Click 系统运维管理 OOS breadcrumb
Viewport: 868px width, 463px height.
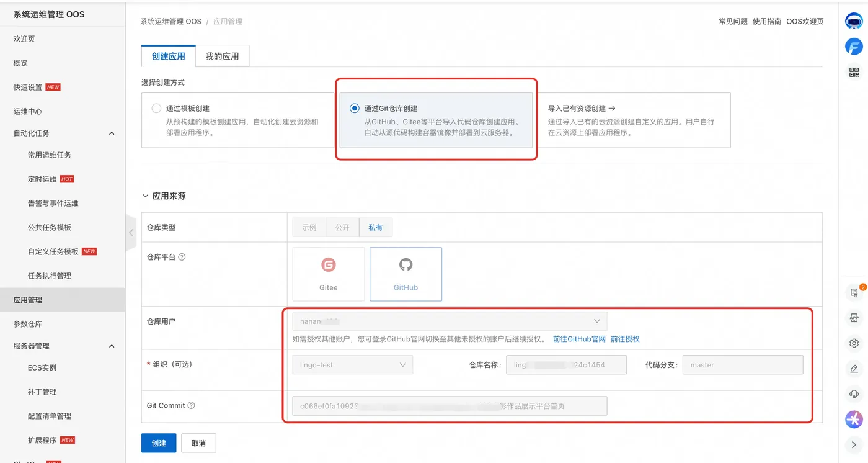point(170,22)
